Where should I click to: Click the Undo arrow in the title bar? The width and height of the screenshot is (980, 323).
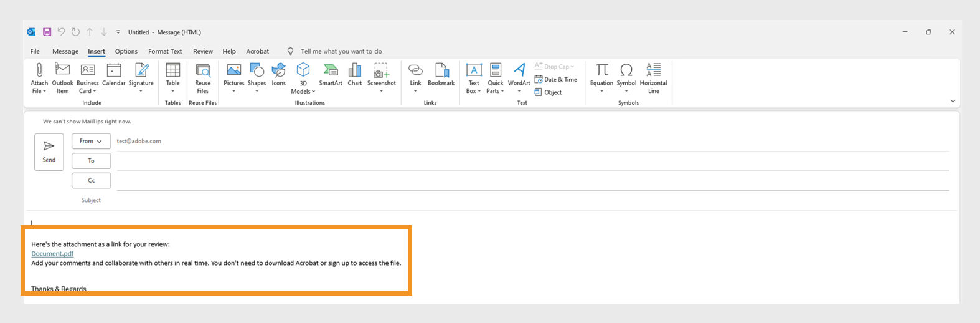(x=61, y=32)
